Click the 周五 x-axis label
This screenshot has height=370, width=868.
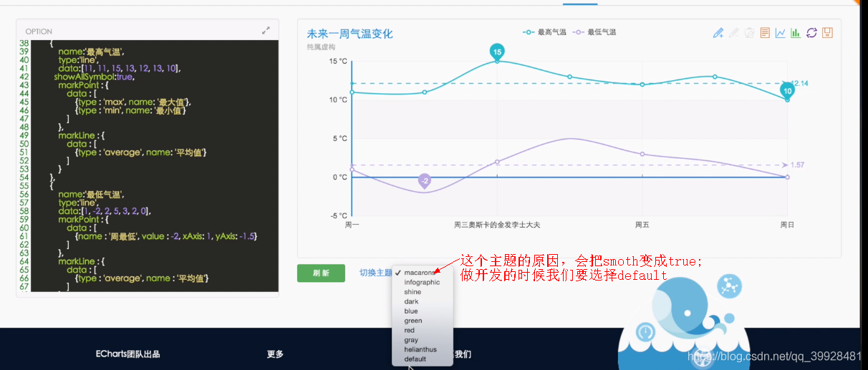pos(642,225)
